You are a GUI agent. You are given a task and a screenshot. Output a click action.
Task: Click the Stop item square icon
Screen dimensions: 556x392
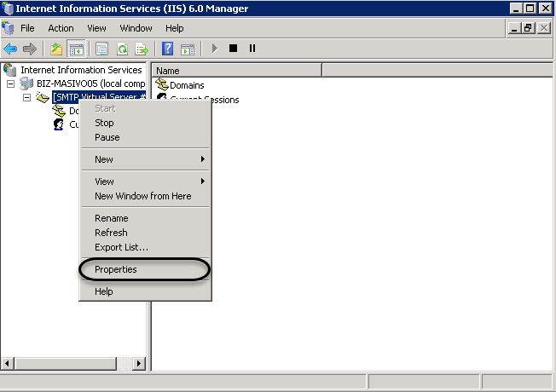coord(233,49)
